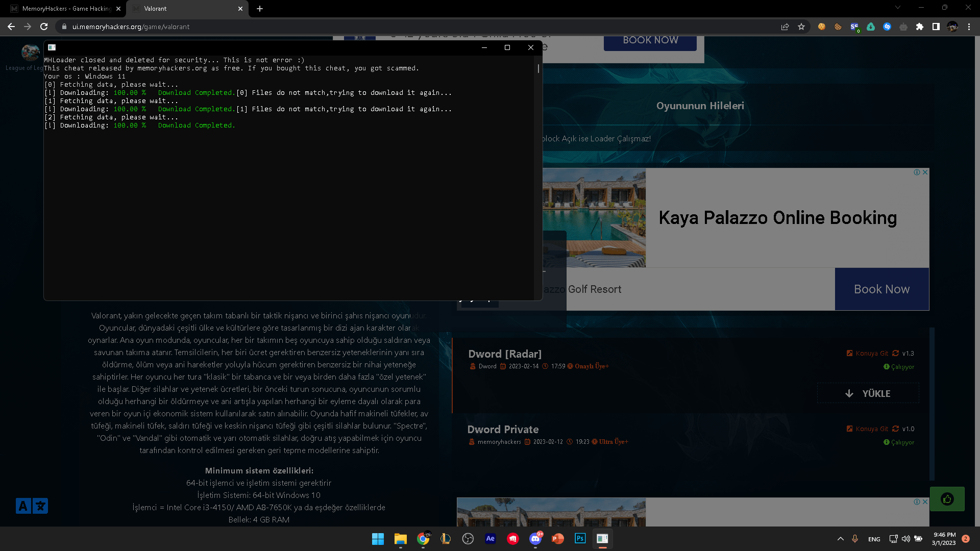Toggle the browser side panel
The image size is (980, 551).
point(936,27)
